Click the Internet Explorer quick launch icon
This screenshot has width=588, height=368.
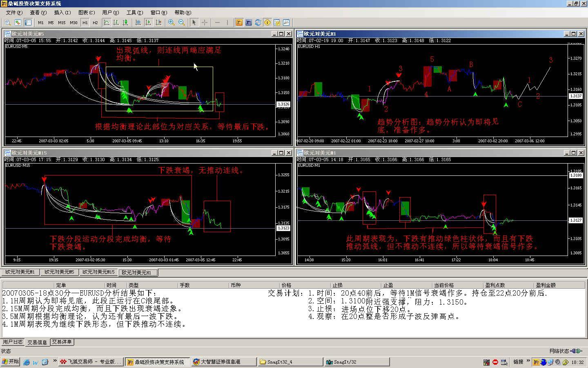coord(27,362)
